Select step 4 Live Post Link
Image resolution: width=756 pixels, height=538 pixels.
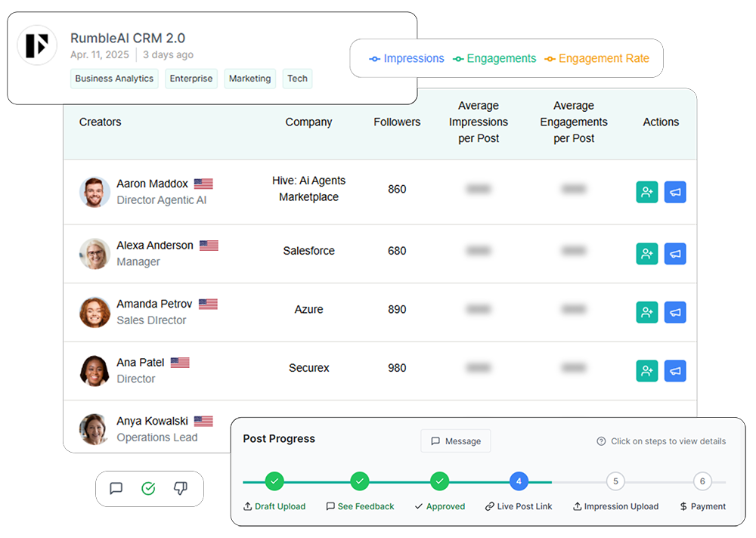519,481
